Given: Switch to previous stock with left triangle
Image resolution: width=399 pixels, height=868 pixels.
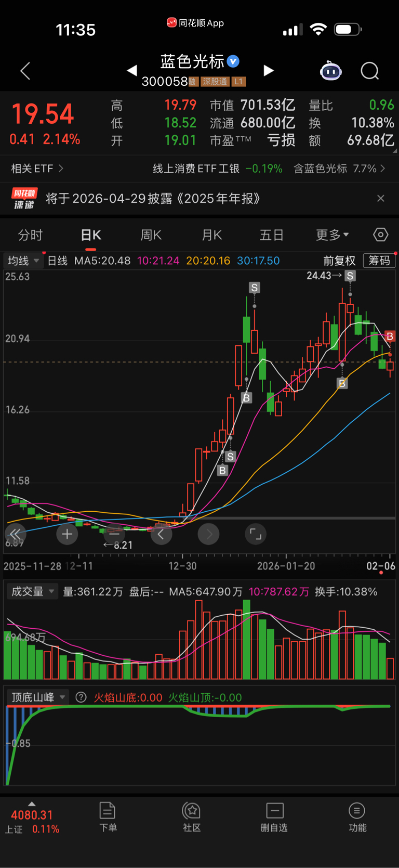Looking at the screenshot, I should [132, 70].
